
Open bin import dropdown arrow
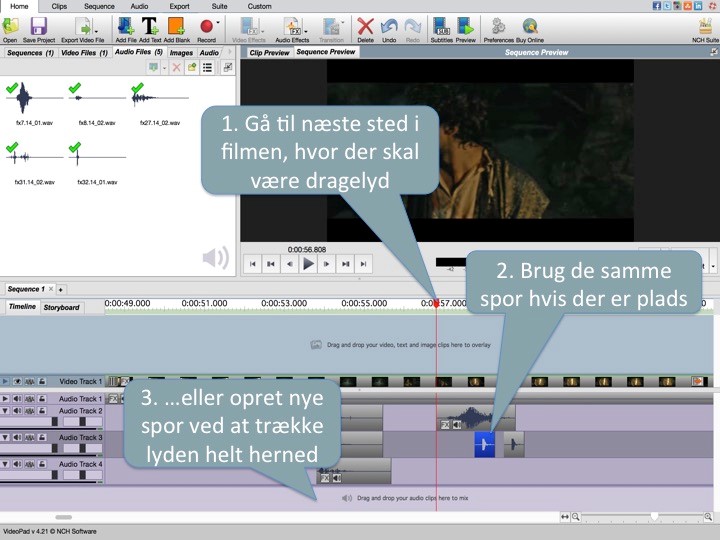coord(164,68)
